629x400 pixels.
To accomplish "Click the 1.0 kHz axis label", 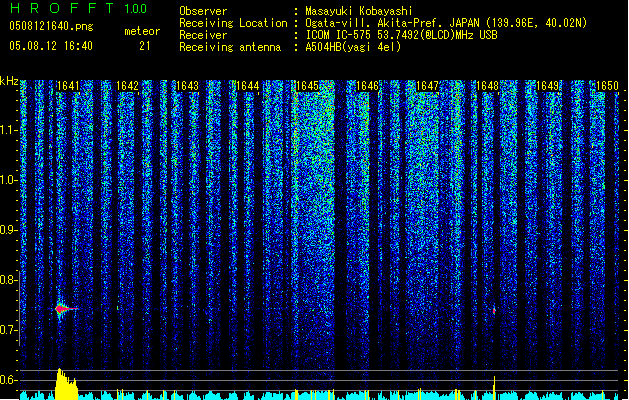I will tap(8, 180).
